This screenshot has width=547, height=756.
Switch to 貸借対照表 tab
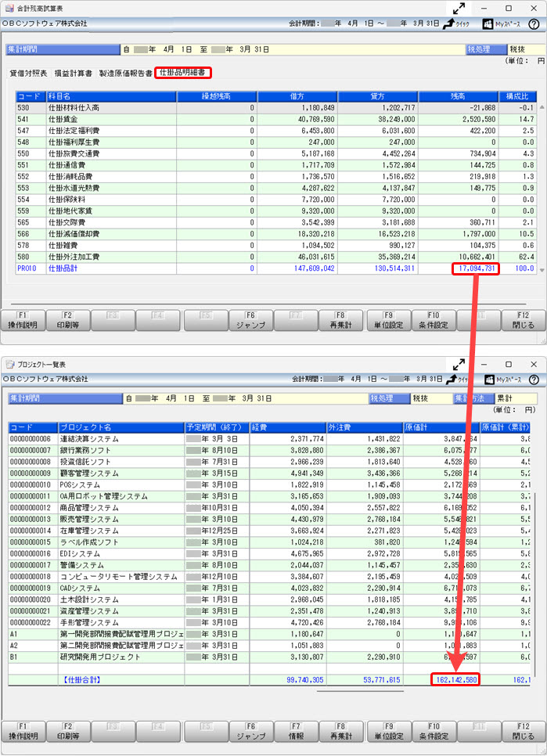coord(28,74)
